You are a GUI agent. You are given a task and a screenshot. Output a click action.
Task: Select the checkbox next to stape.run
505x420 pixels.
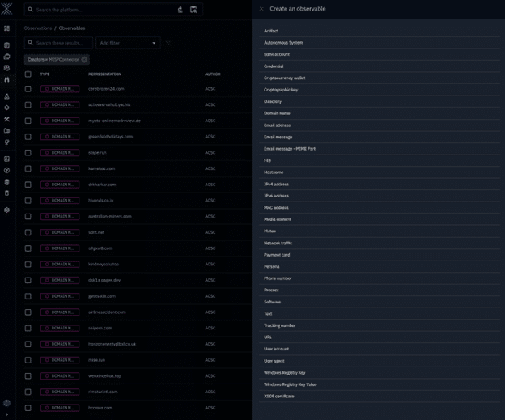coord(28,152)
